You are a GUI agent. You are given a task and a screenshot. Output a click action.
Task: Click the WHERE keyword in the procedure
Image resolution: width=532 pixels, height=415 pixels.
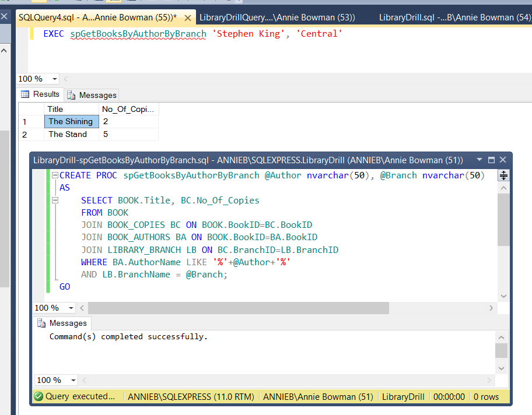94,262
